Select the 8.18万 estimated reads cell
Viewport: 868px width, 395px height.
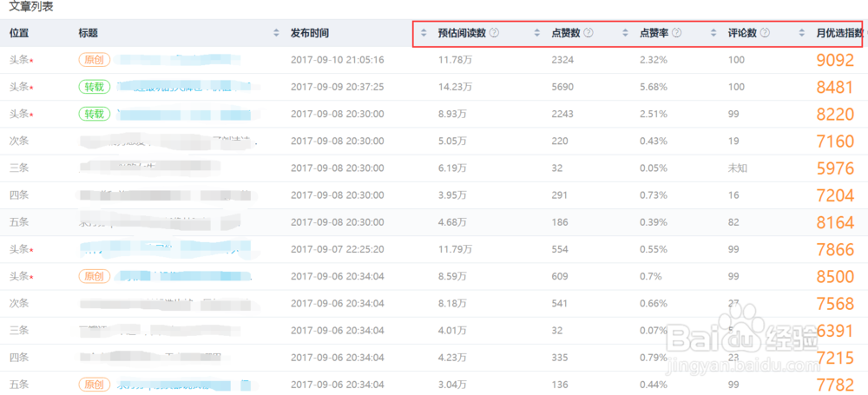point(452,304)
